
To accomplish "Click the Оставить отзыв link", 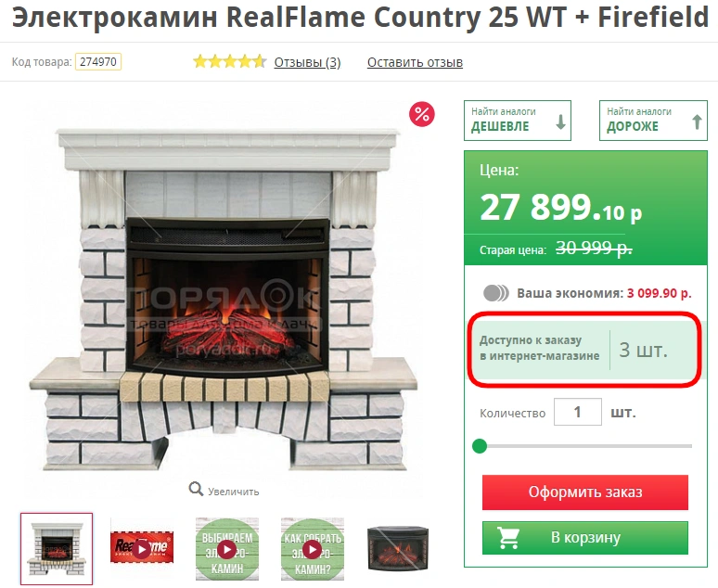I will click(x=415, y=62).
